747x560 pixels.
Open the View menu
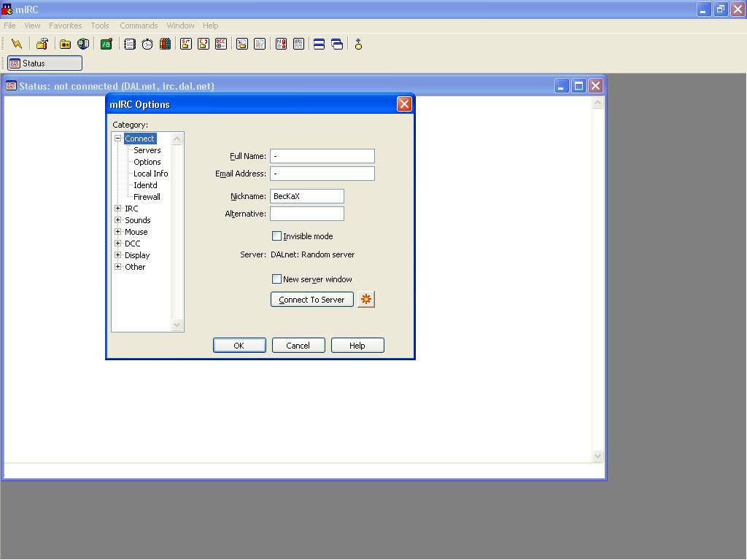32,26
